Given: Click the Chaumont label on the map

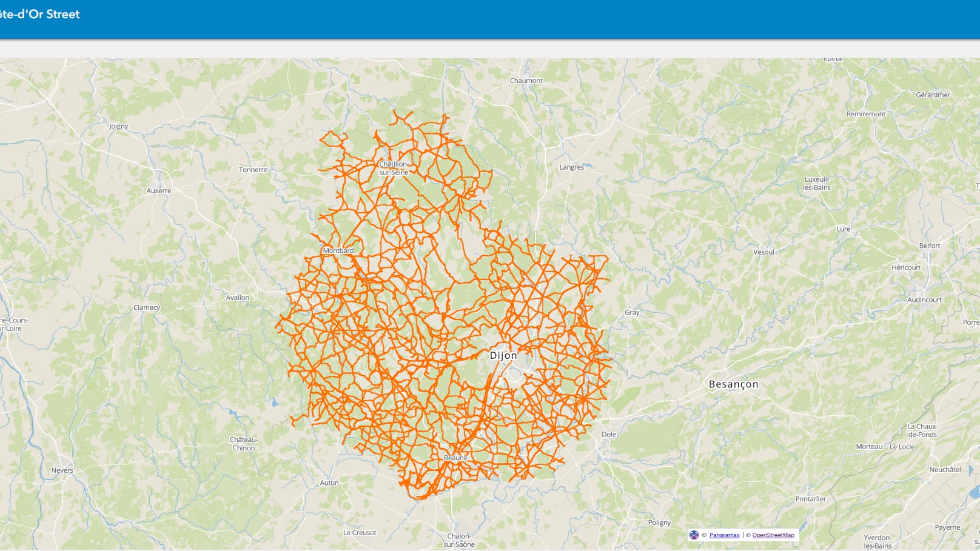Looking at the screenshot, I should coord(526,81).
